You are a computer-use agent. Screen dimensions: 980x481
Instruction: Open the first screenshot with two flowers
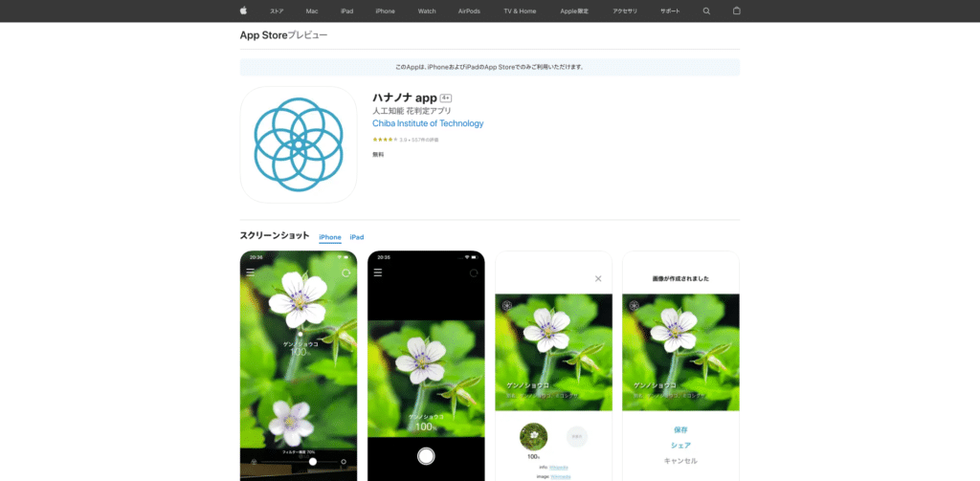coord(299,366)
